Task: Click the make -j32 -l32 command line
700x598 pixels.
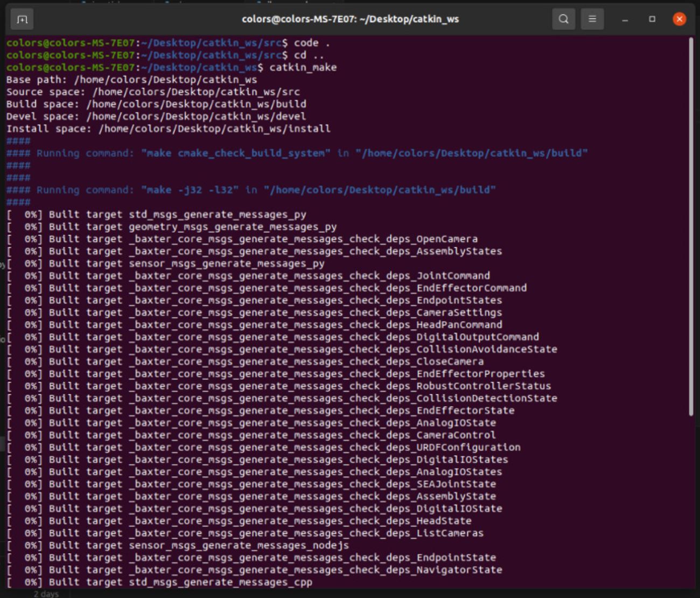Action: click(x=251, y=190)
